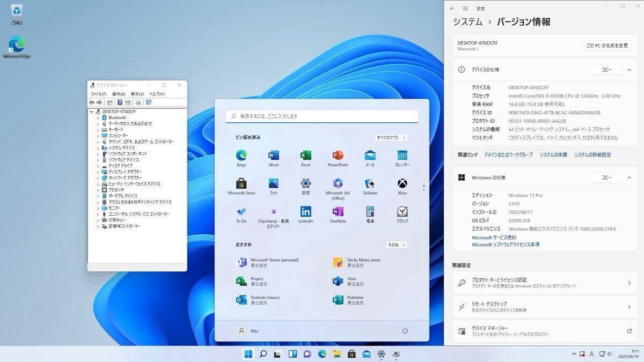This screenshot has height=362, width=644.
Task: Select 記憶域コントローラー tree item
Action: [125, 226]
